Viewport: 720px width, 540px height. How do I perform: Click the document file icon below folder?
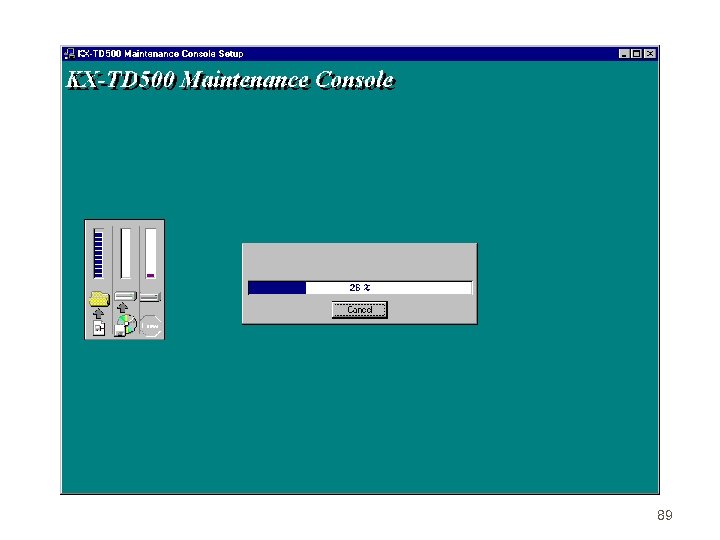pos(99,328)
